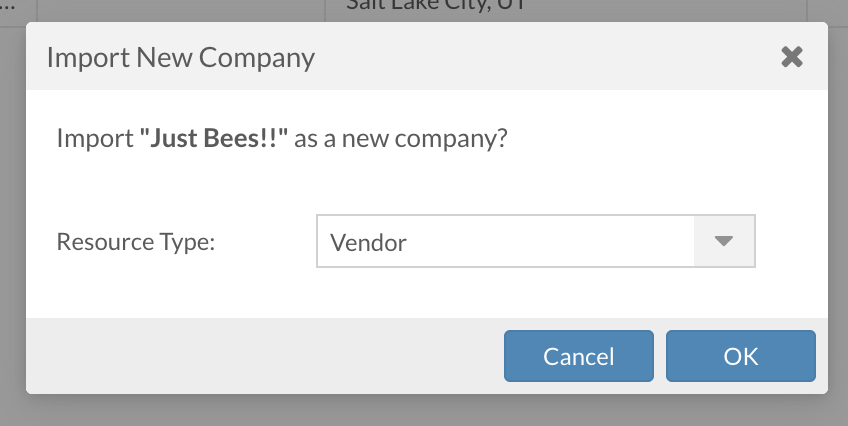Open the Vendor combo box field

point(506,242)
